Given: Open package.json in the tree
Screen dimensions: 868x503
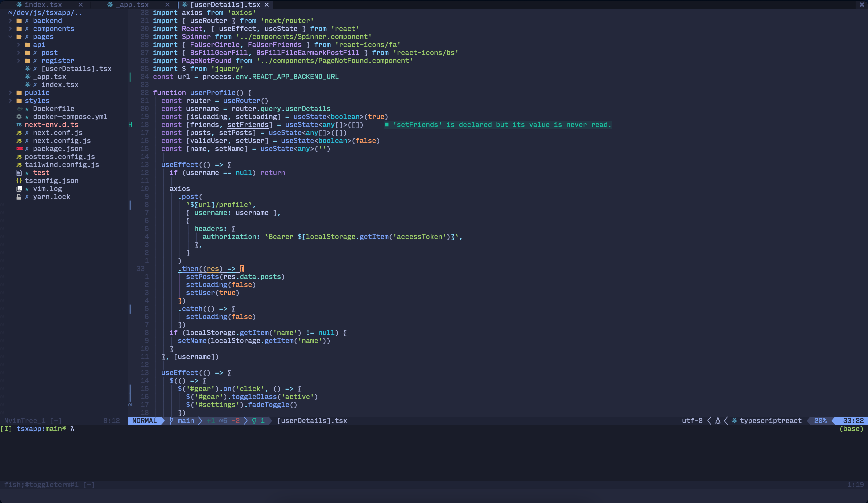Looking at the screenshot, I should pos(58,149).
